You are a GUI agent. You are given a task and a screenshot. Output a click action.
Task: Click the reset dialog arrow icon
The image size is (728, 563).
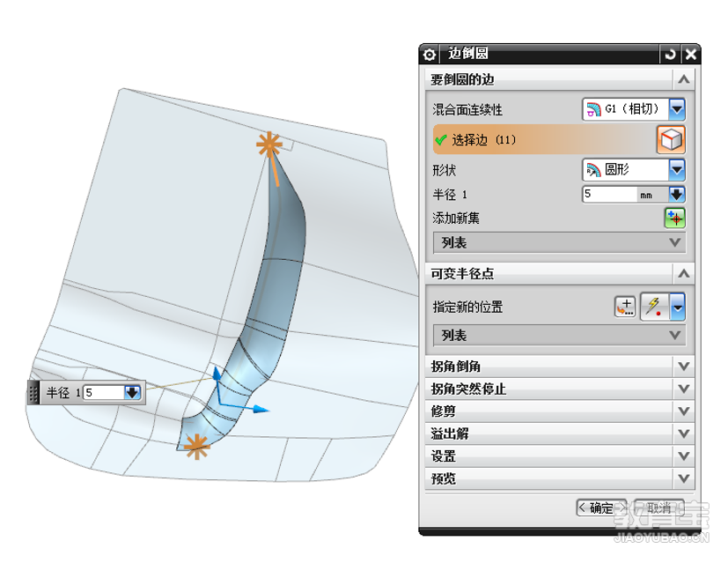670,55
